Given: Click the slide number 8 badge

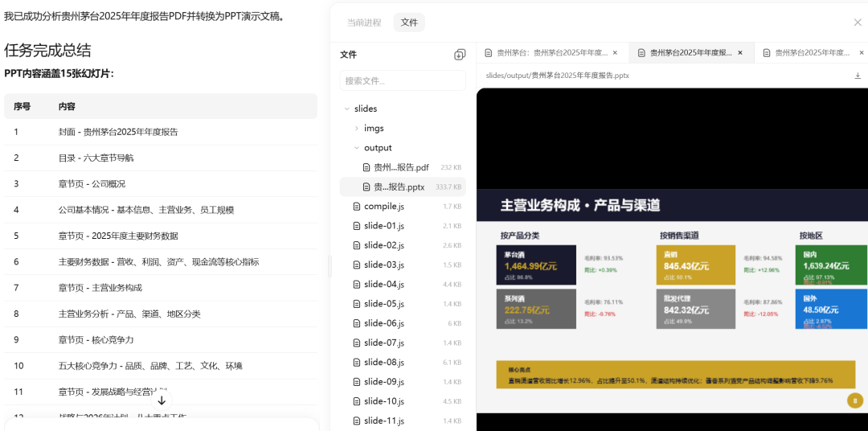Looking at the screenshot, I should point(854,400).
